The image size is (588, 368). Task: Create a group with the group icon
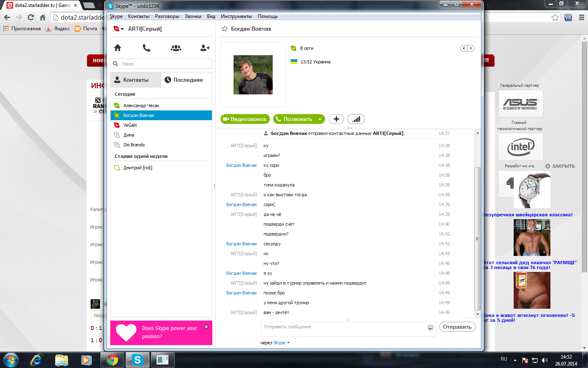coord(176,48)
